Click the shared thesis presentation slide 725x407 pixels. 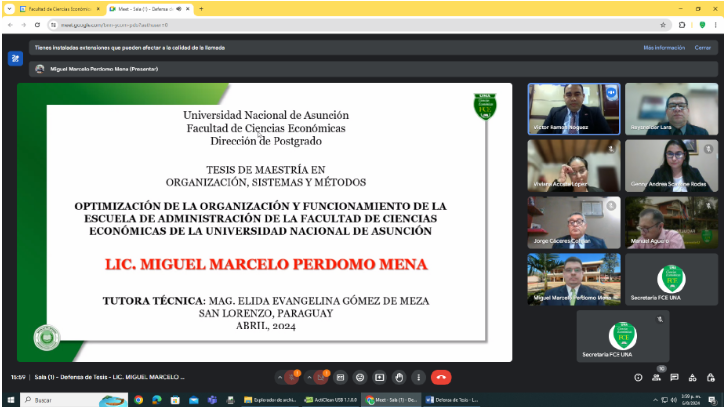click(x=264, y=222)
